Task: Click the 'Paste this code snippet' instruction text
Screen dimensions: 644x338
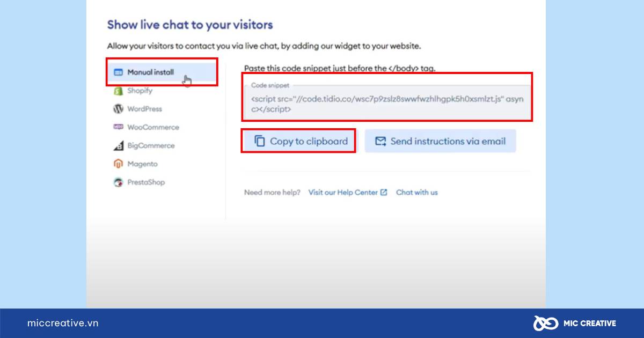Action: [340, 68]
